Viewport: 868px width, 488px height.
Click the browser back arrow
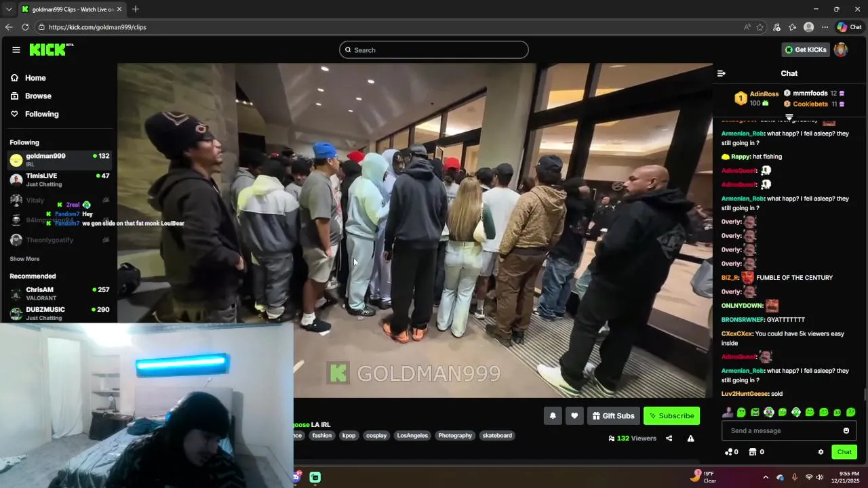click(x=9, y=27)
